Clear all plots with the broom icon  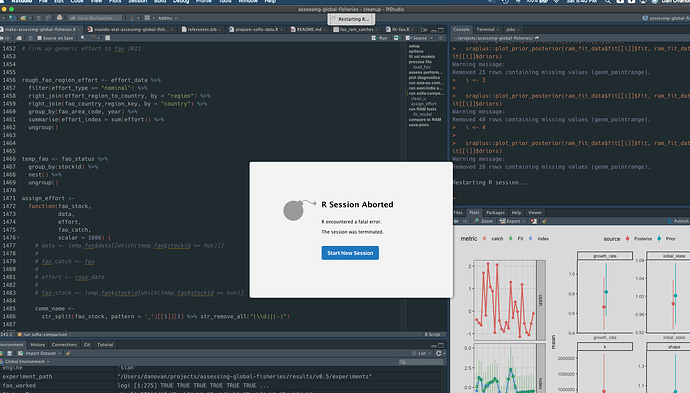(544, 221)
